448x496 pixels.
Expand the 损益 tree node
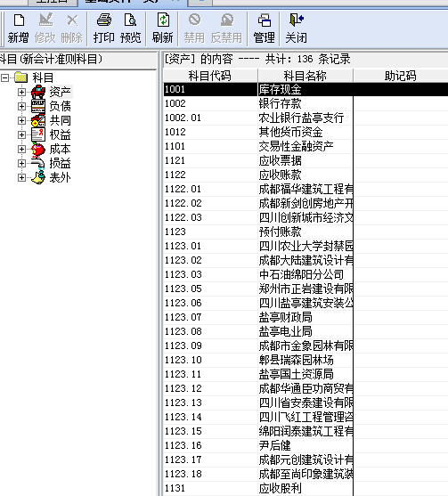coord(21,163)
